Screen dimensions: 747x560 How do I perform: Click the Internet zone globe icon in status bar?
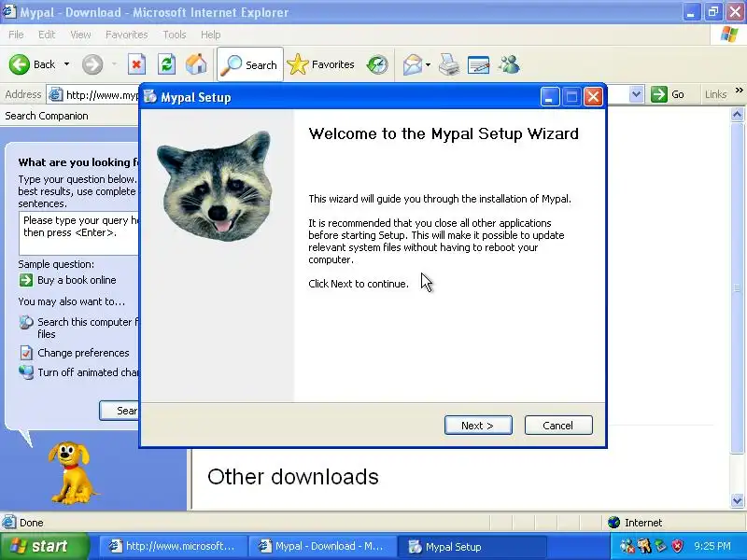point(614,523)
